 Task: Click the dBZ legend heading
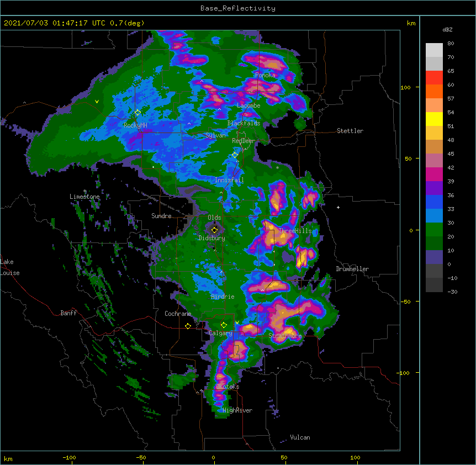point(447,29)
